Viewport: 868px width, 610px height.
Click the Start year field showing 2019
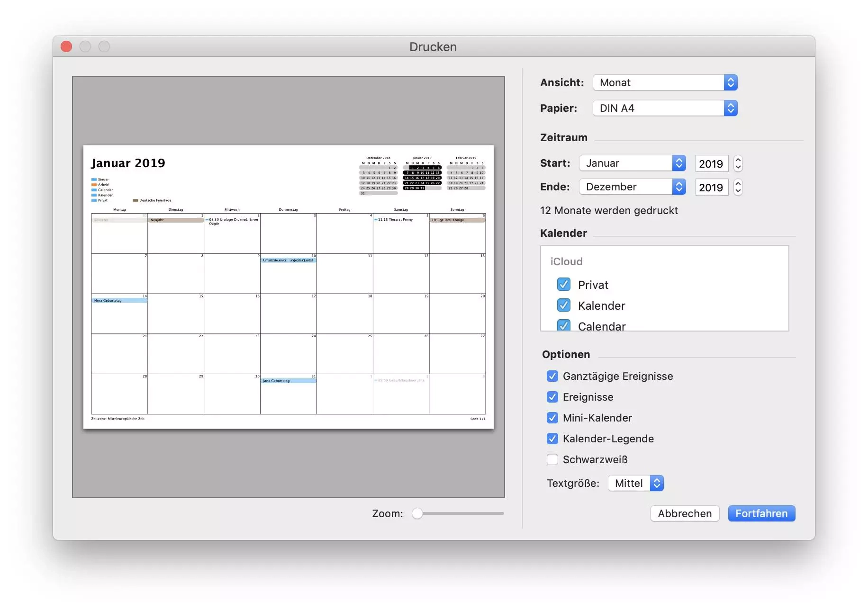point(711,163)
